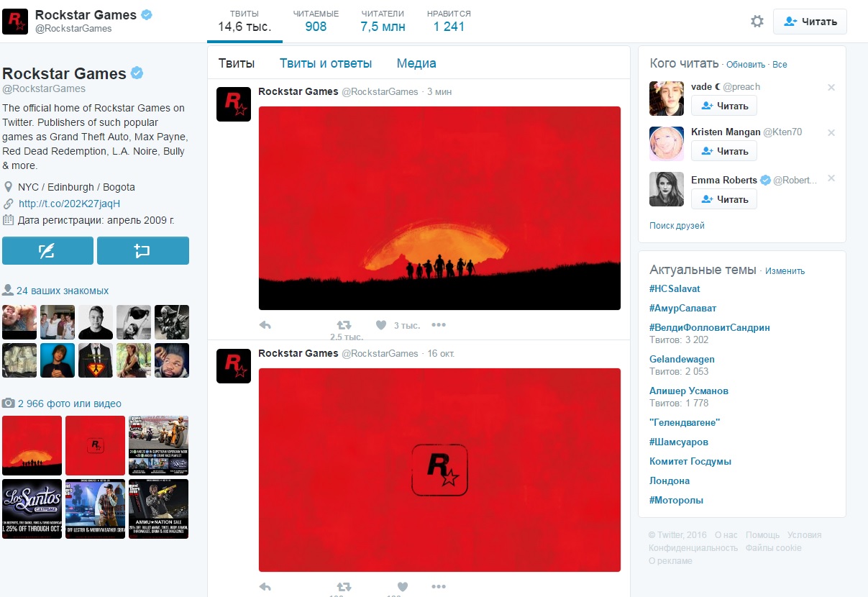Retweet the sunset silhouette tweet
868x597 pixels.
pos(344,325)
